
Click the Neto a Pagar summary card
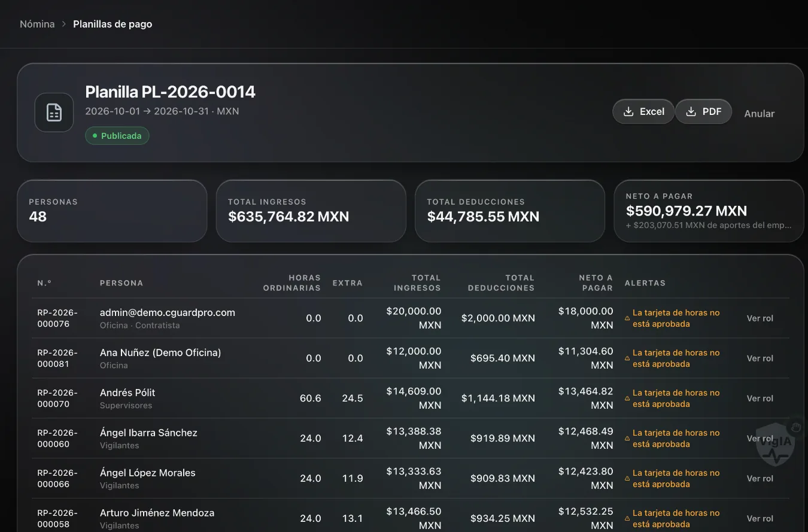709,211
